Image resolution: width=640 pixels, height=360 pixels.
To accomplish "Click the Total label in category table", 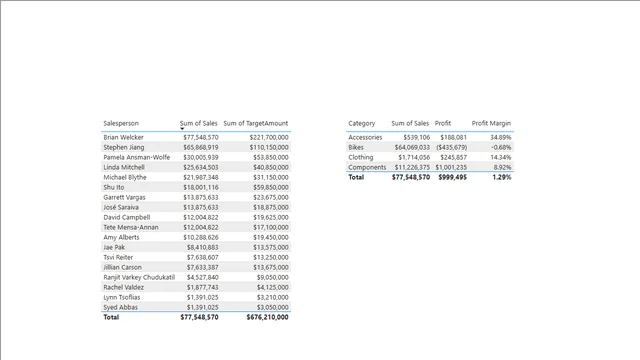I will pos(356,177).
